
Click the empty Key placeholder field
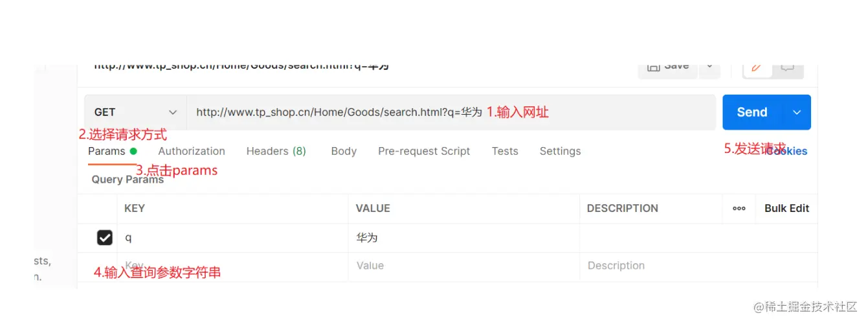(x=233, y=266)
